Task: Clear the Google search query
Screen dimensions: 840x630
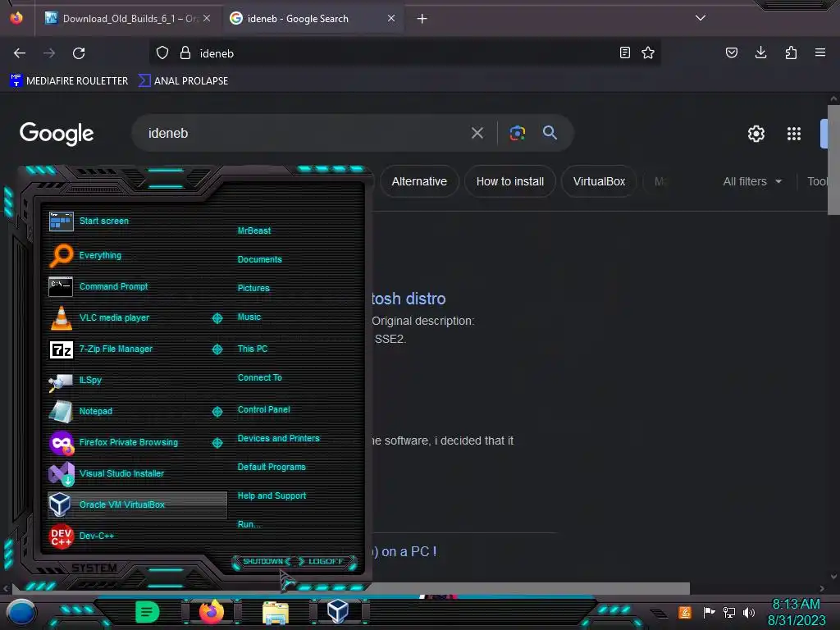Action: (477, 133)
